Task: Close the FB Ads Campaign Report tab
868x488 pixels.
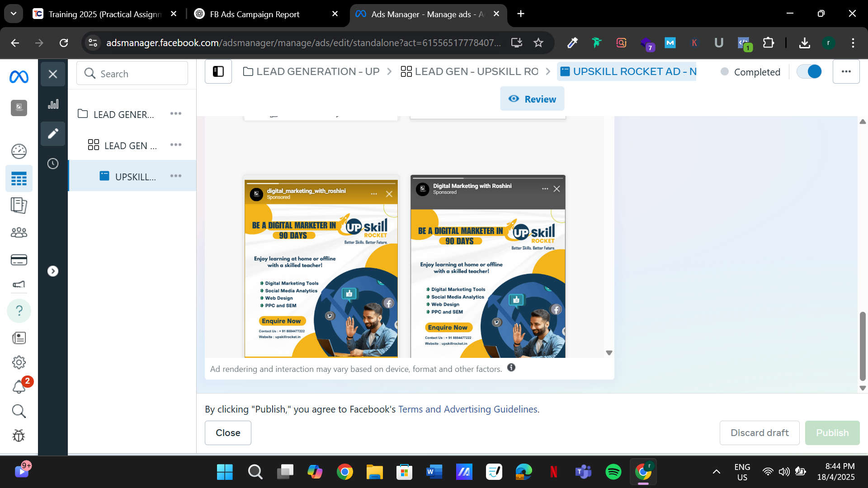Action: 335,14
